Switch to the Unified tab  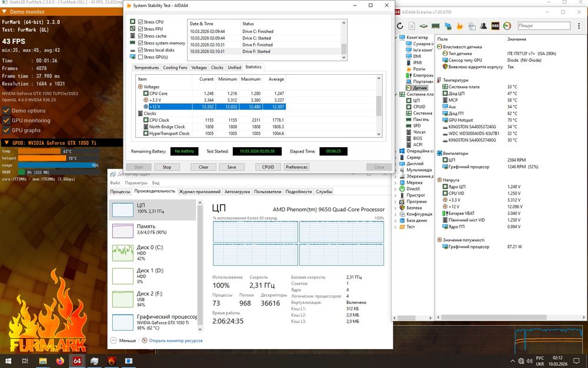(x=235, y=68)
